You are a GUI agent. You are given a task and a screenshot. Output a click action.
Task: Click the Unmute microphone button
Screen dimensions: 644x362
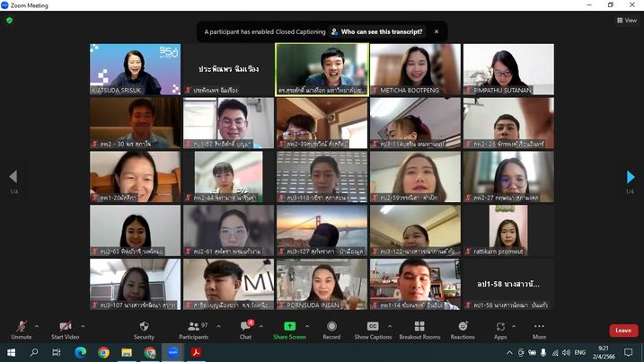coord(21,329)
